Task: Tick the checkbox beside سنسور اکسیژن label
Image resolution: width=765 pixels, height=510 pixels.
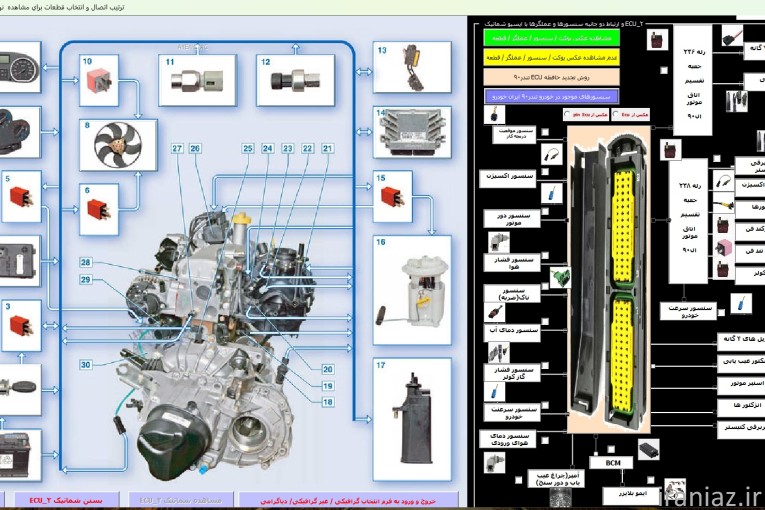Action: (545, 171)
